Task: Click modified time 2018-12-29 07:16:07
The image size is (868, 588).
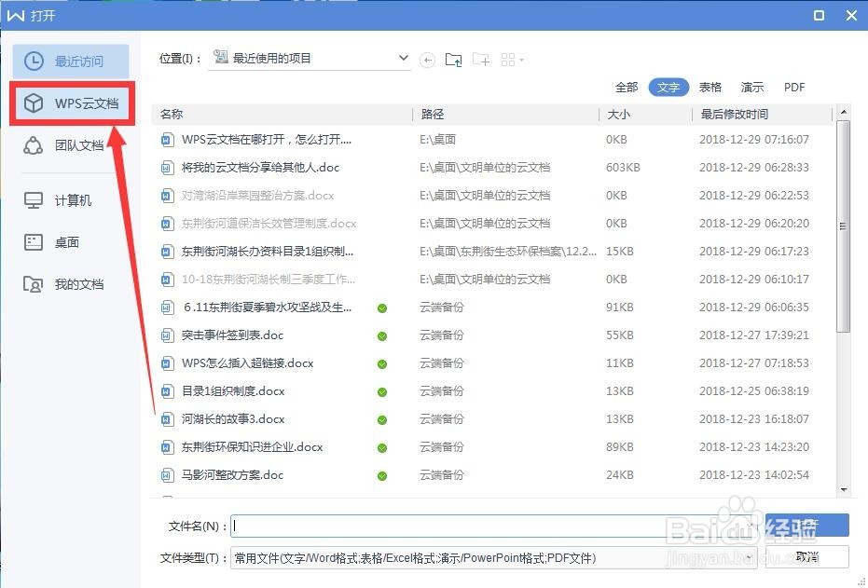Action: click(754, 140)
